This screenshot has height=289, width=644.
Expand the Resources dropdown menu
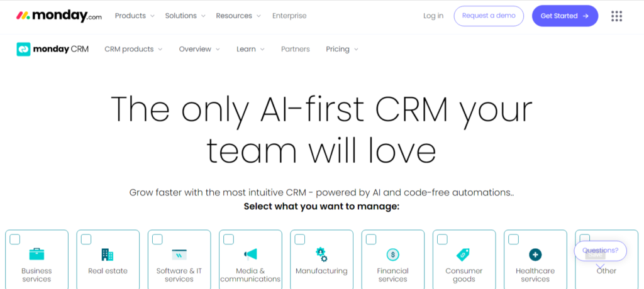238,16
